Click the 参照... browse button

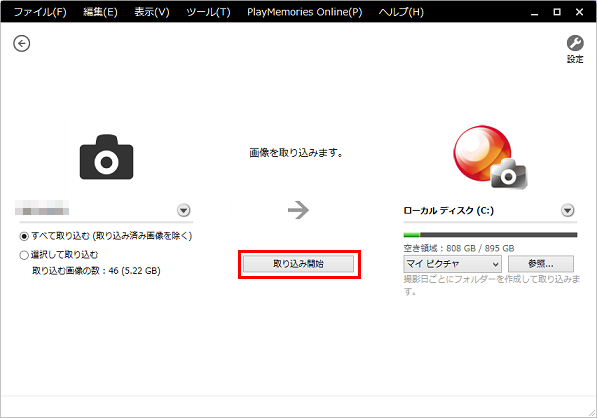click(x=541, y=264)
